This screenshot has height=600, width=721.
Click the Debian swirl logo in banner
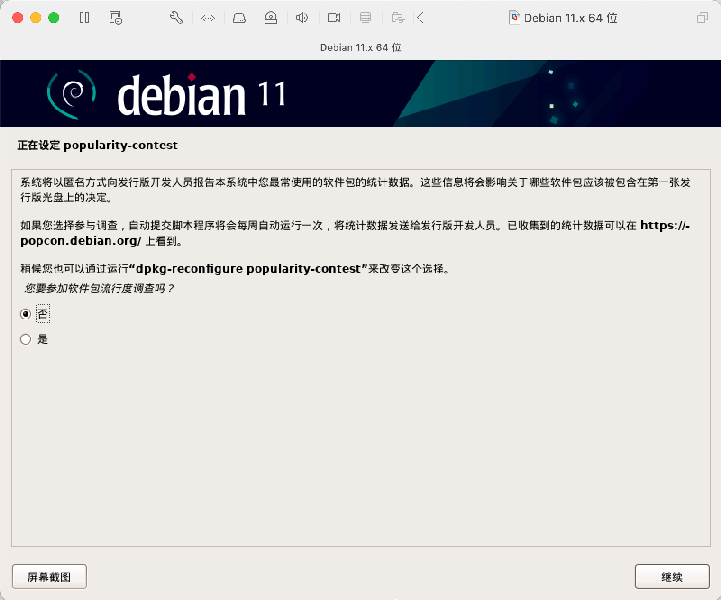click(x=71, y=94)
